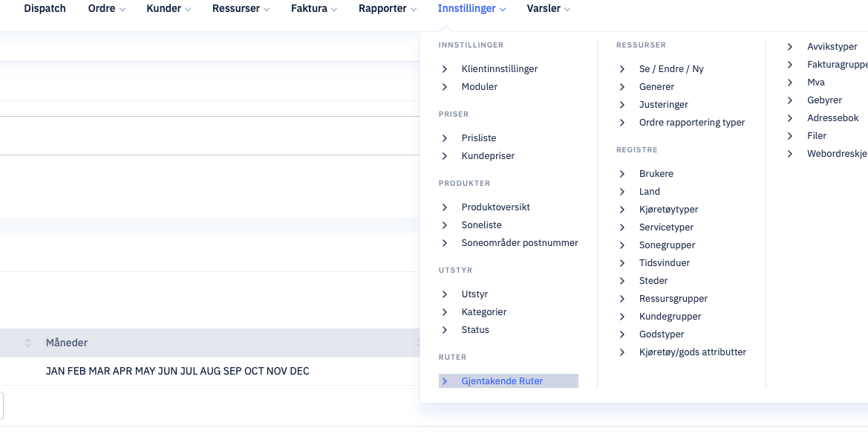This screenshot has height=440, width=868.
Task: Click arrow icon next to Produktoversikt
Action: [x=445, y=207]
